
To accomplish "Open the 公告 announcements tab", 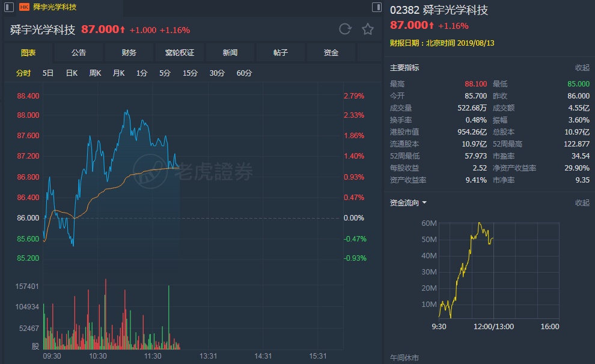I will coord(79,53).
